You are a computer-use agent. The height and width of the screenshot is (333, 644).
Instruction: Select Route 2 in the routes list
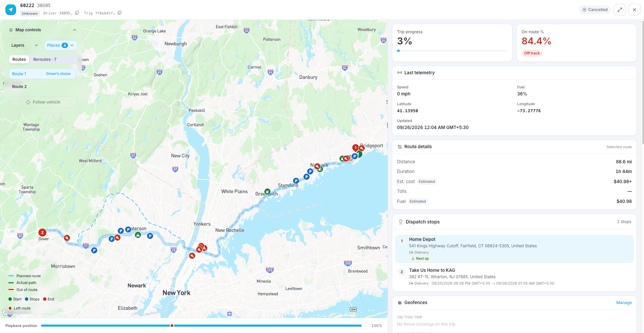pos(42,87)
